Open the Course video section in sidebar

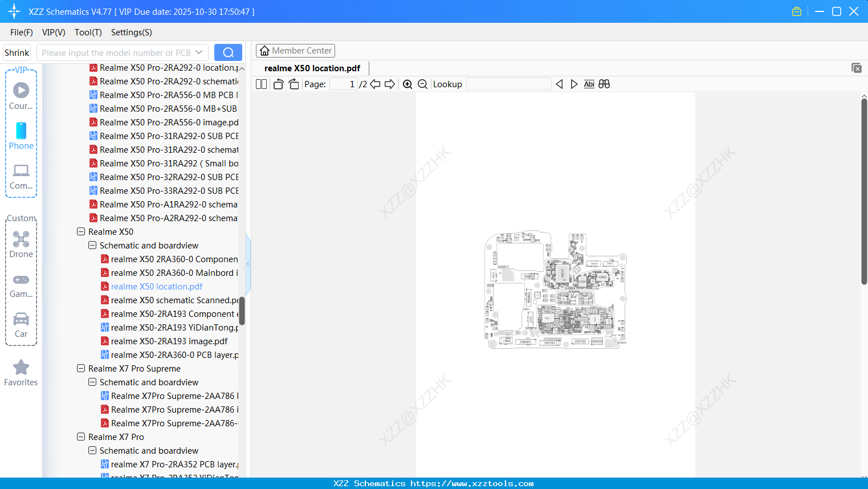(x=21, y=96)
